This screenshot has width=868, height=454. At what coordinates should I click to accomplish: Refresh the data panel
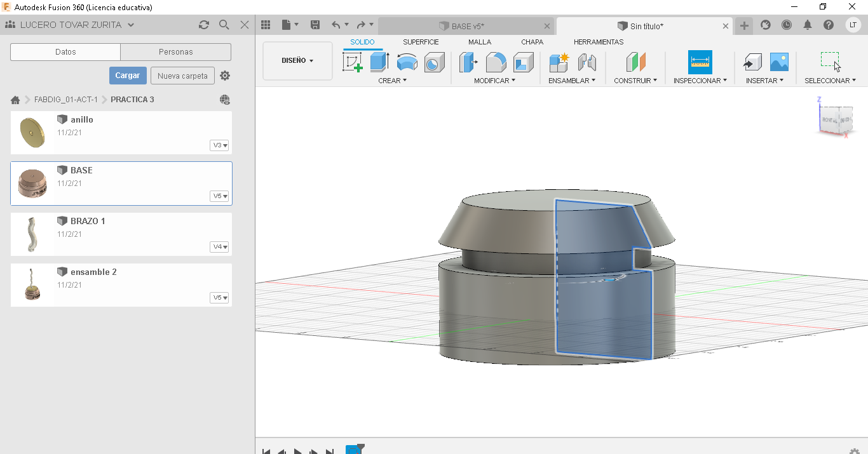[204, 25]
